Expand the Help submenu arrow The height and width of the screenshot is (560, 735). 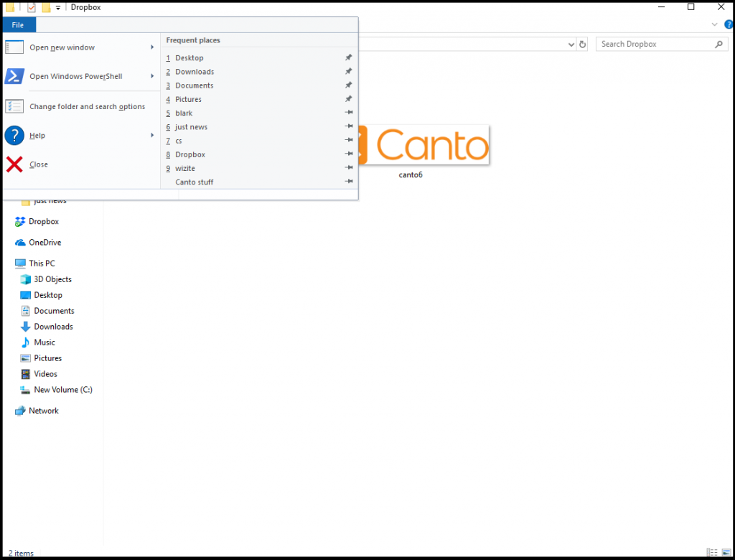pos(152,135)
